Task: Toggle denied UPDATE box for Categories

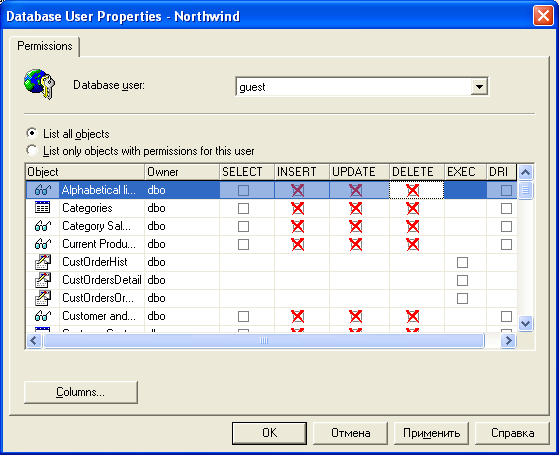Action: 355,208
